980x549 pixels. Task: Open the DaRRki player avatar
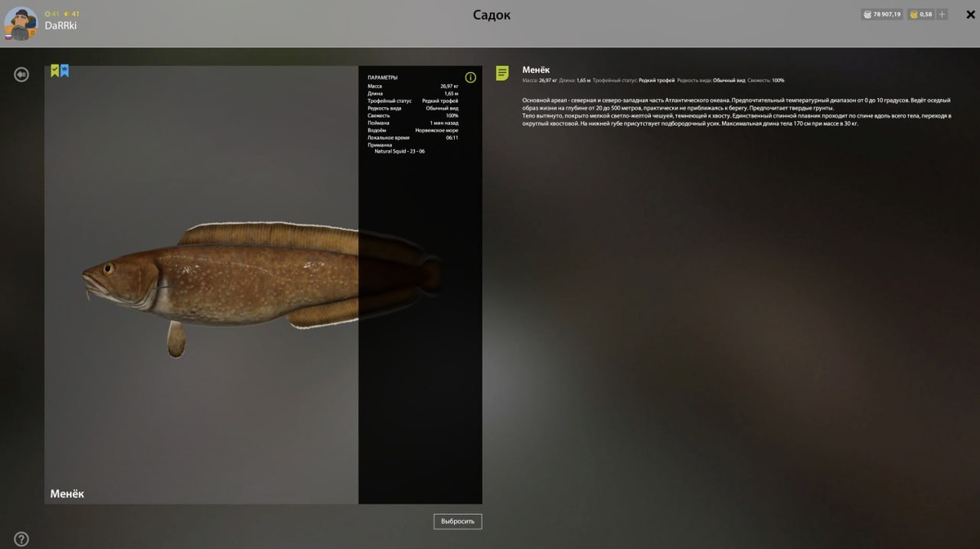(x=20, y=24)
